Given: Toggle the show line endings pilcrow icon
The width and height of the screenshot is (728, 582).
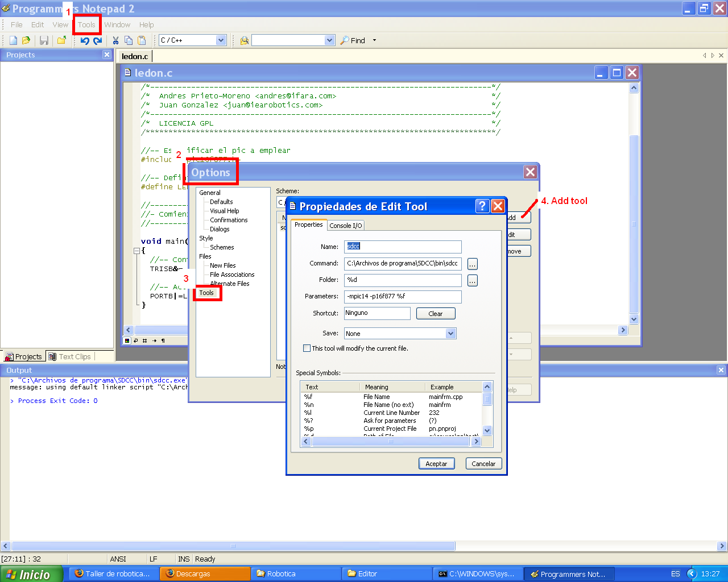Looking at the screenshot, I should 163,340.
